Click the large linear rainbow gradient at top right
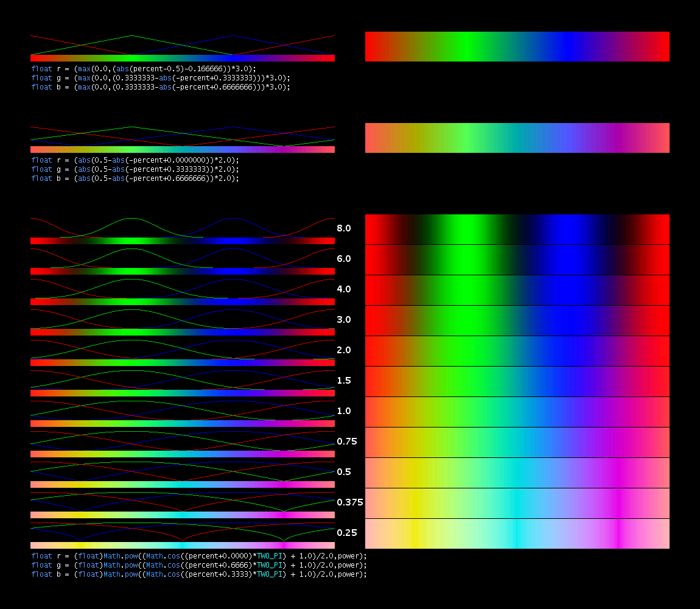This screenshot has height=609, width=700. pyautogui.click(x=517, y=47)
